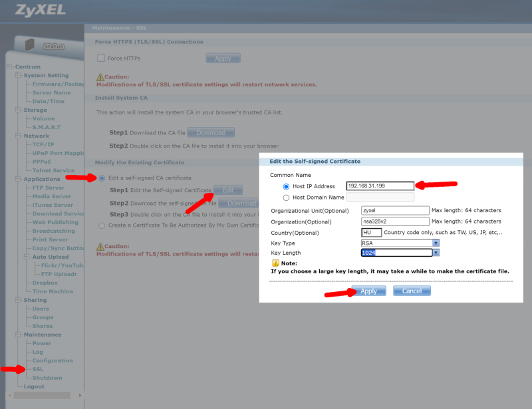
Task: Open Copy/Sync Button settings
Action: (x=58, y=248)
